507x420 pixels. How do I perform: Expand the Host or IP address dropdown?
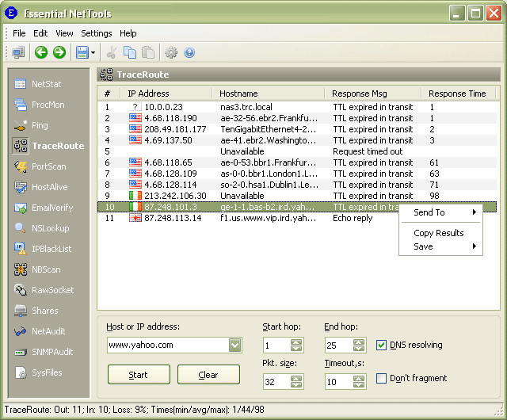click(x=235, y=346)
